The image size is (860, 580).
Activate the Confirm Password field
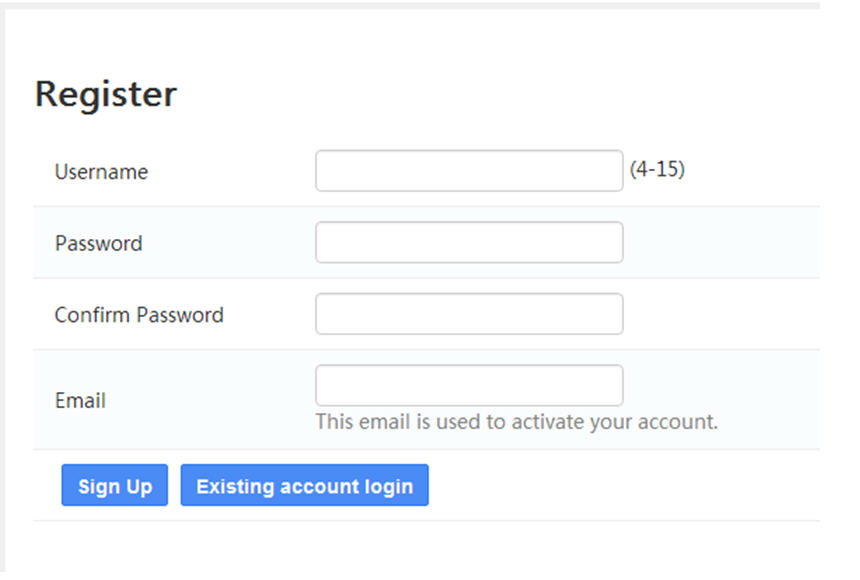click(469, 314)
